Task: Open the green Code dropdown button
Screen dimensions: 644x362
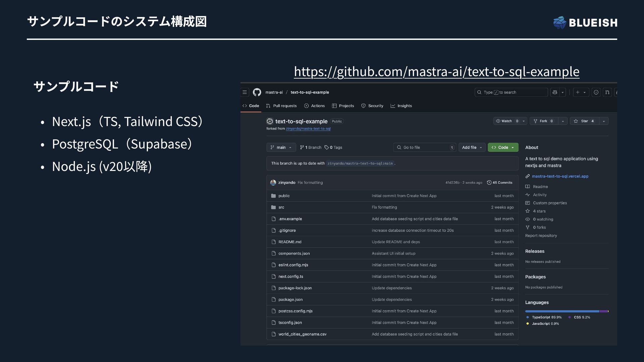Action: pos(503,147)
